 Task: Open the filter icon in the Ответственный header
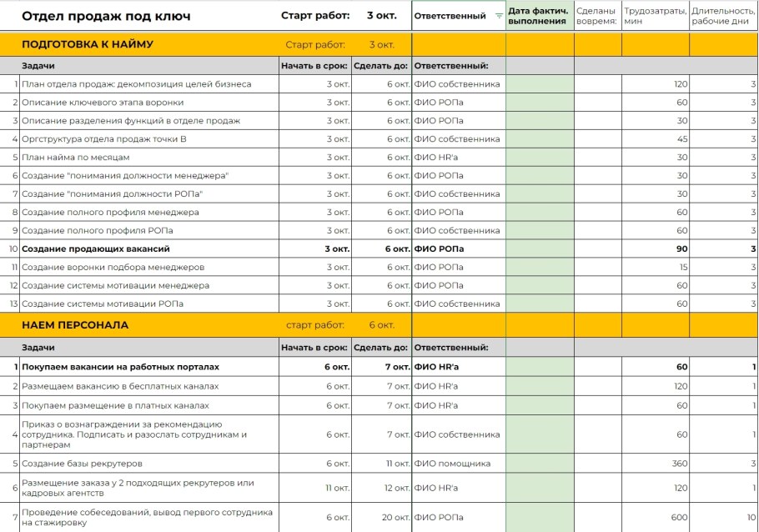(499, 16)
